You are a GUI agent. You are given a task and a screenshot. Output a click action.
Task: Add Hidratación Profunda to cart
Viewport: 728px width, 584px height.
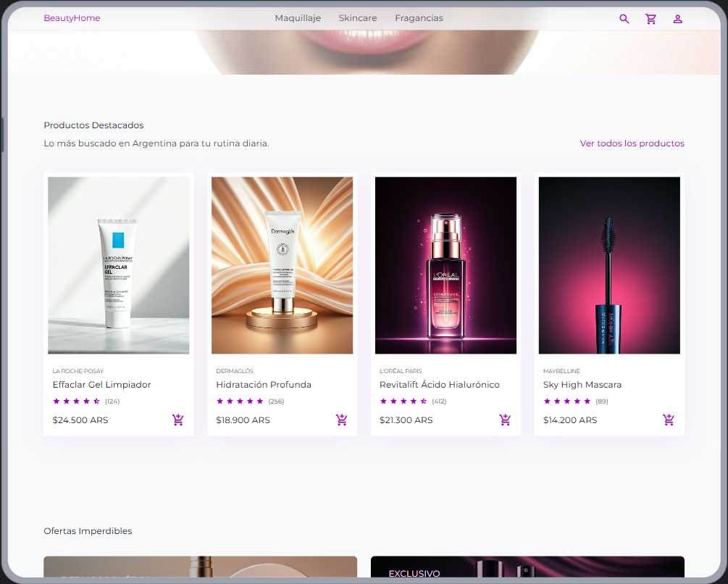click(342, 420)
